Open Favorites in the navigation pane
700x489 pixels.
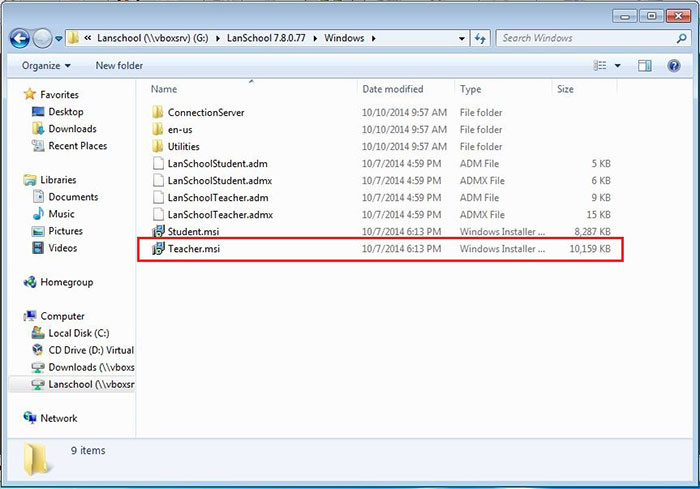click(x=59, y=95)
